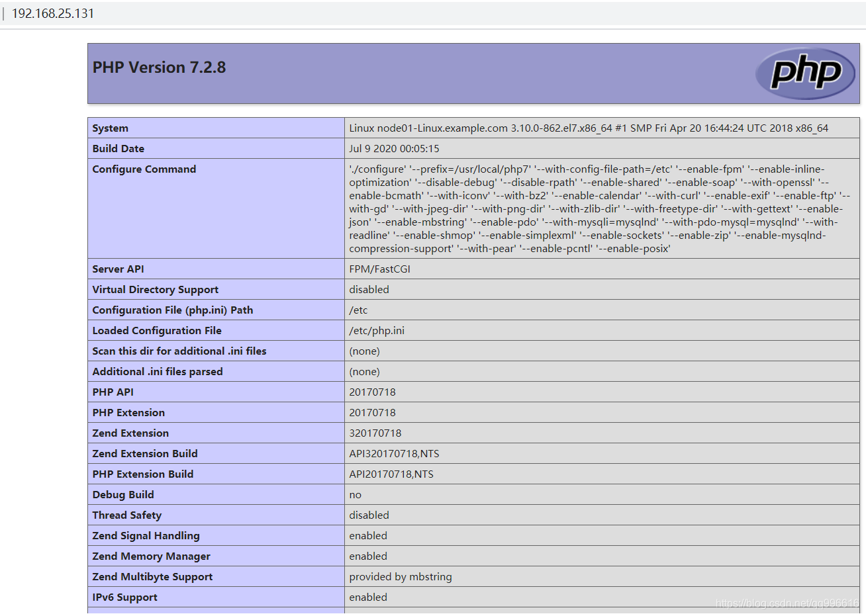Viewport: 866px width, 616px height.
Task: Click the PHP logo in the header
Action: (806, 73)
